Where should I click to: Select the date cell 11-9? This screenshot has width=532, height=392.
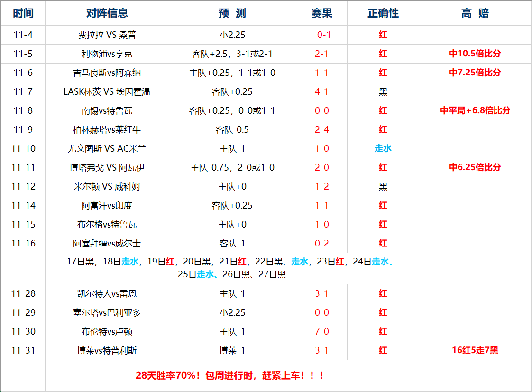click(x=23, y=129)
